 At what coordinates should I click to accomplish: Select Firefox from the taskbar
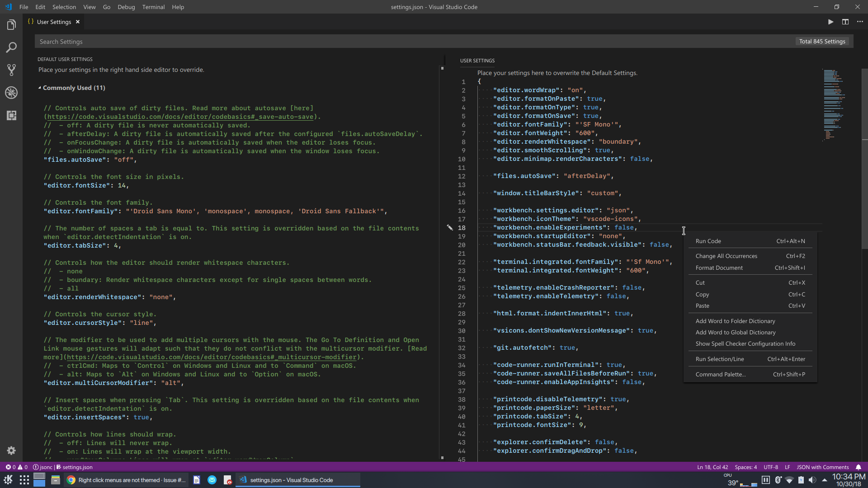point(71,480)
